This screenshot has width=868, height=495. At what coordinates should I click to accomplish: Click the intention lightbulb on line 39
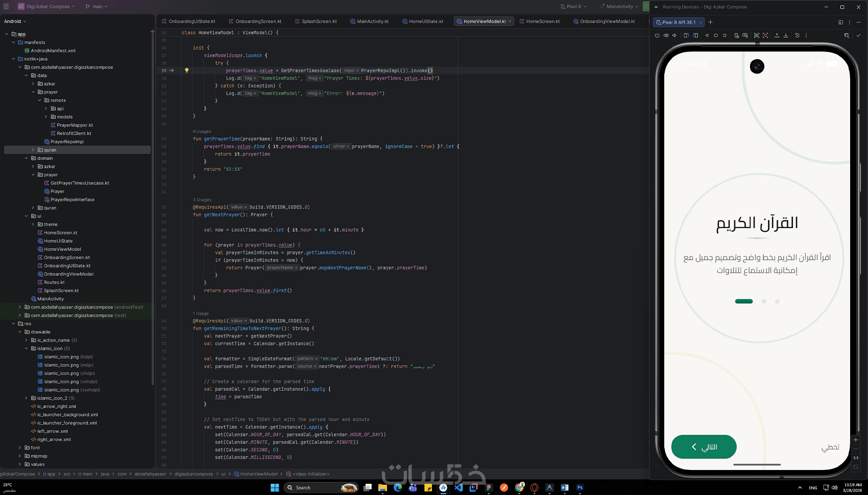[187, 70]
